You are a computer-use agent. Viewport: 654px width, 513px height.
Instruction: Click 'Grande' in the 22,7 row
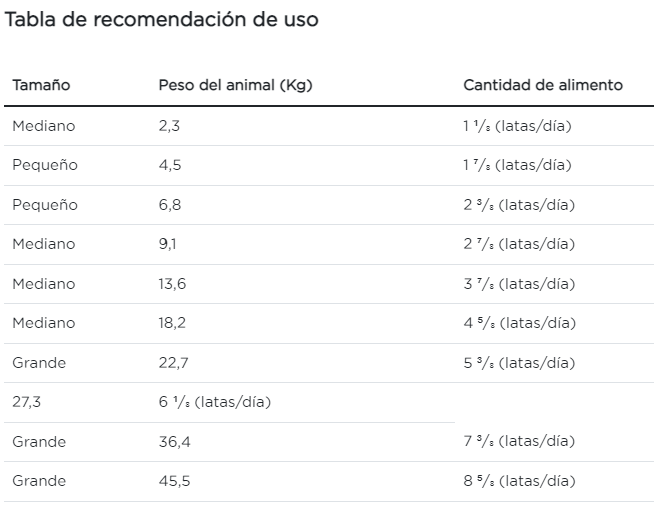click(x=39, y=363)
